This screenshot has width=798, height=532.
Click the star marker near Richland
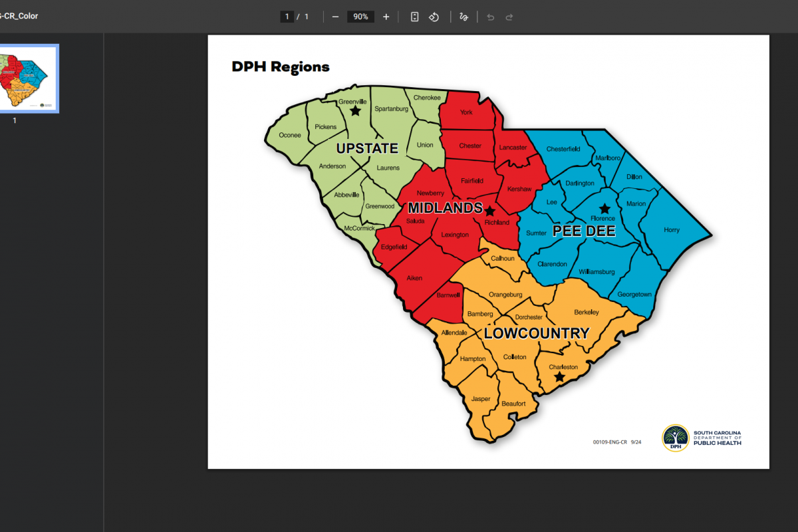pyautogui.click(x=489, y=211)
